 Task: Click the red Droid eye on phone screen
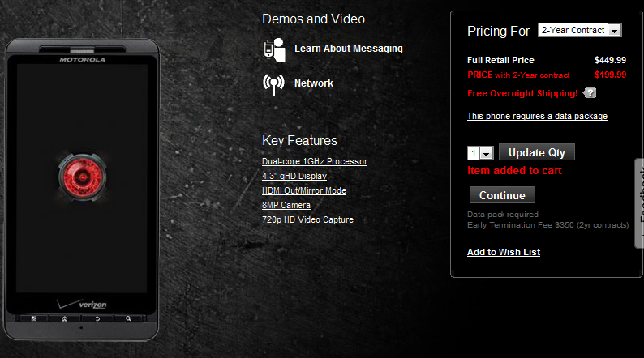coord(82,177)
